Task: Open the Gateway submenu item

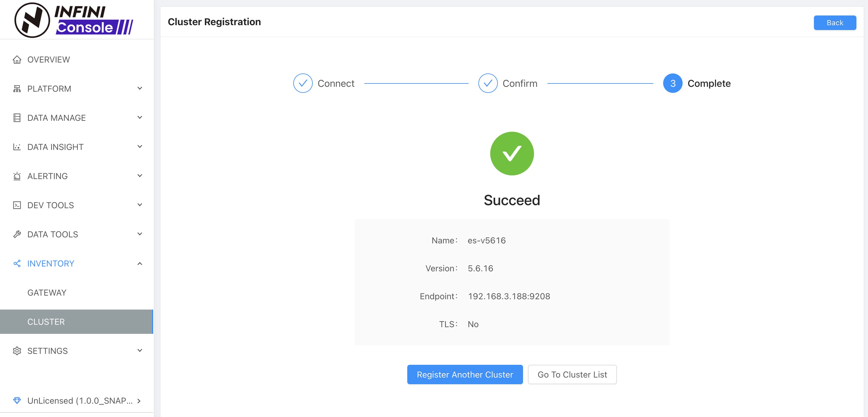Action: [x=47, y=293]
